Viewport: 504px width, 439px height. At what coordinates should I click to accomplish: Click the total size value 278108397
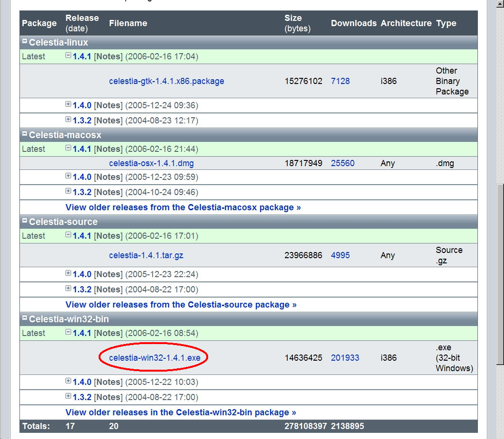(x=306, y=426)
